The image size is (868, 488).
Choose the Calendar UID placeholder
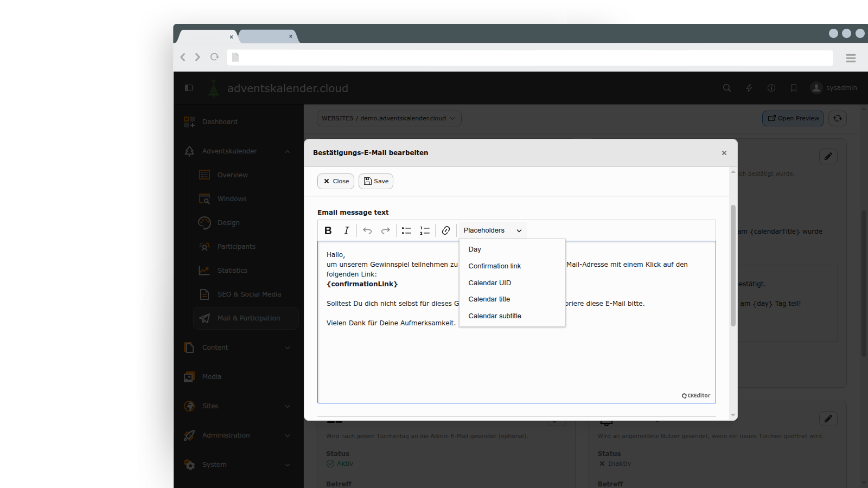[512, 283]
